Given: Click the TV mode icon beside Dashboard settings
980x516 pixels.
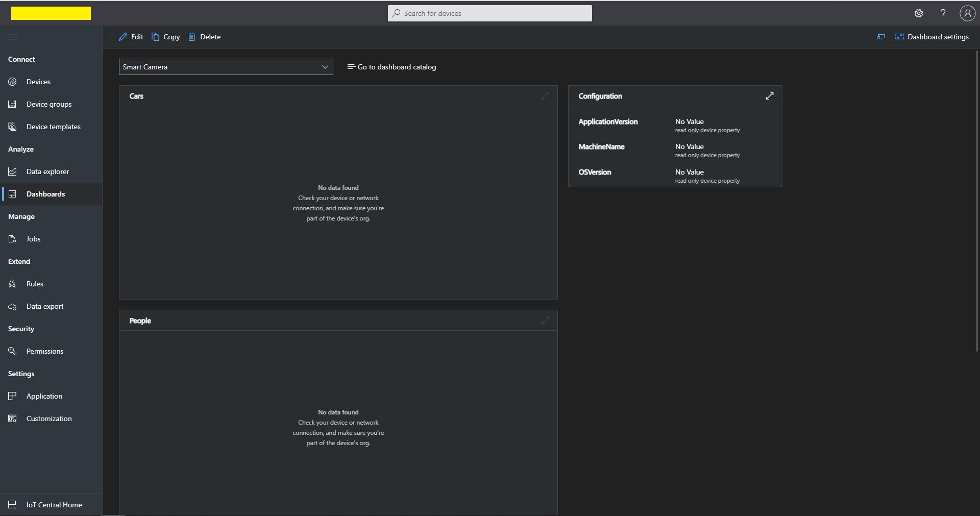Looking at the screenshot, I should pos(881,37).
